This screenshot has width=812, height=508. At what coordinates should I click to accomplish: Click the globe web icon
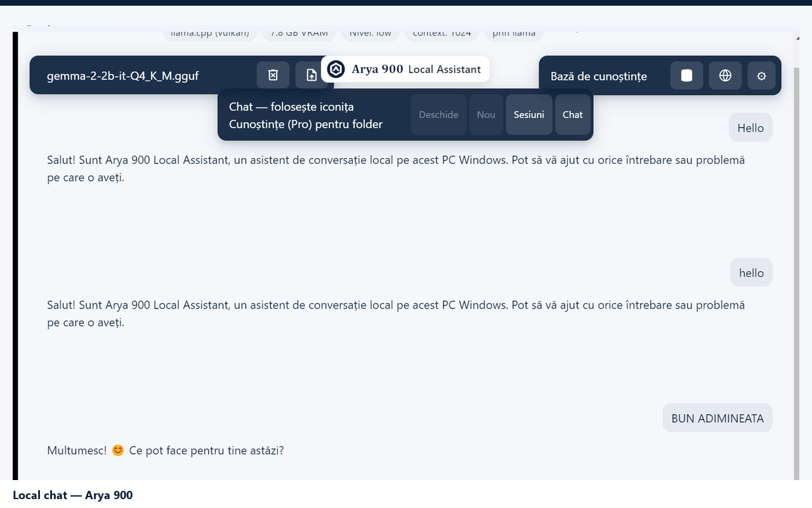coord(725,76)
